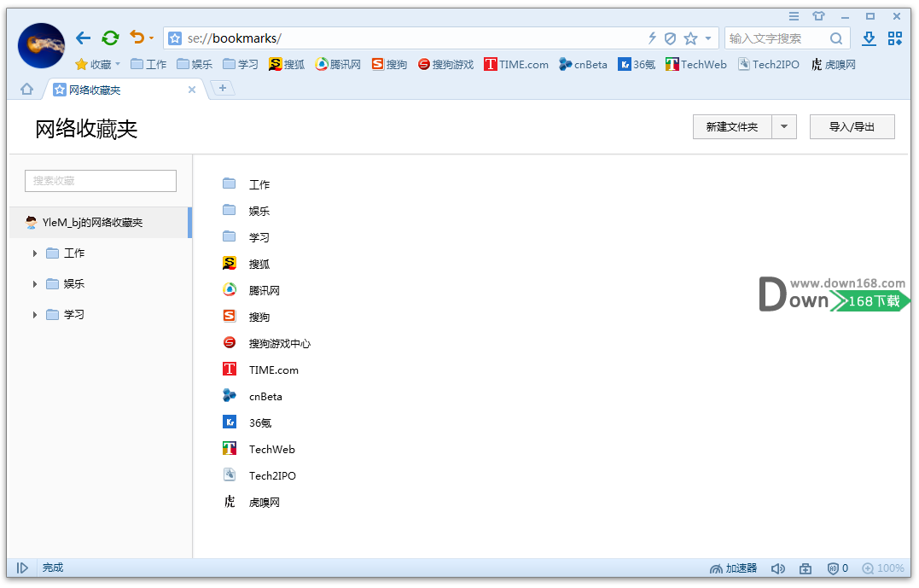Open the 工作 folder on bookmarks bar
The width and height of the screenshot is (919, 588).
tap(148, 65)
